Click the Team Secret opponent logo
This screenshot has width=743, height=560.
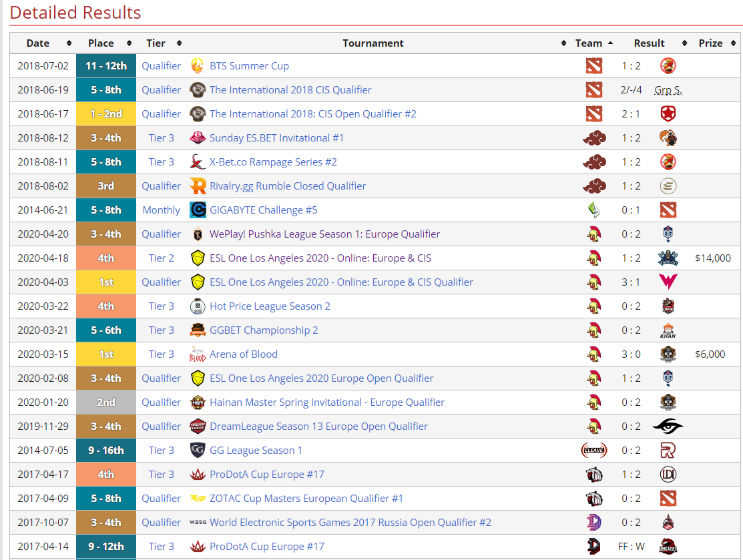click(x=668, y=427)
